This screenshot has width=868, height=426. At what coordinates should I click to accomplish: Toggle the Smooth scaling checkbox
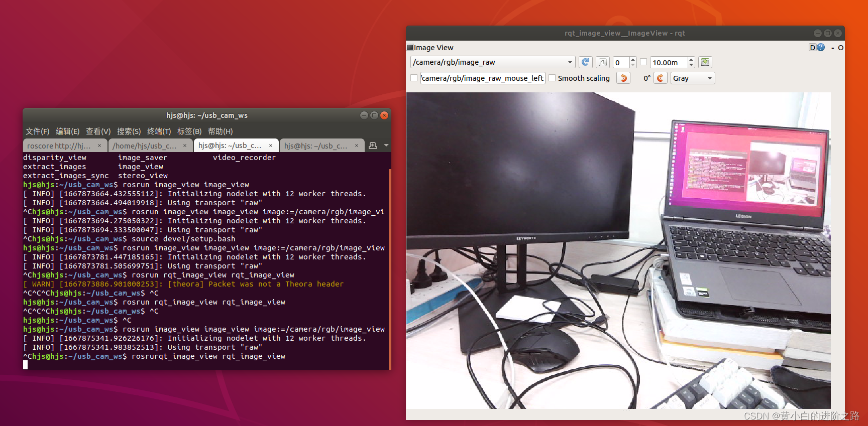552,78
